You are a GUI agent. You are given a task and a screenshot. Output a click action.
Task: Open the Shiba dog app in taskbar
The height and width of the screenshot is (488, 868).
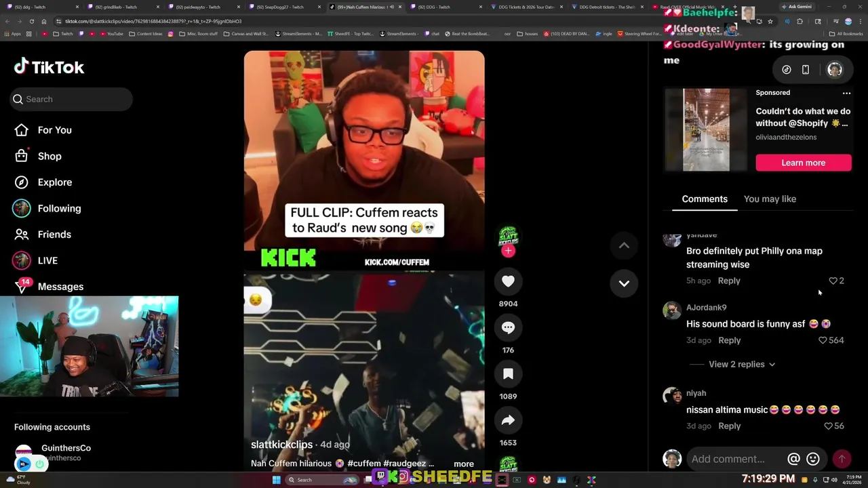coord(547,480)
